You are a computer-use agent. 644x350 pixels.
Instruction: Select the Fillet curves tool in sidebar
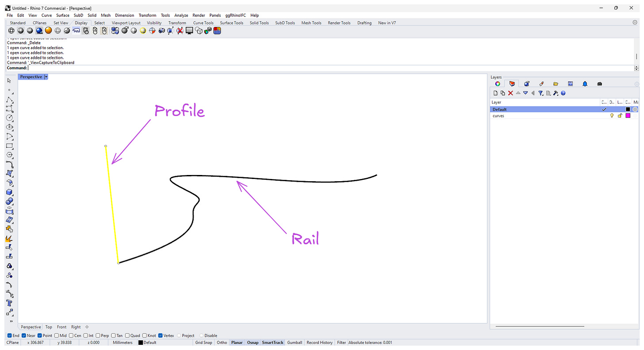9,164
